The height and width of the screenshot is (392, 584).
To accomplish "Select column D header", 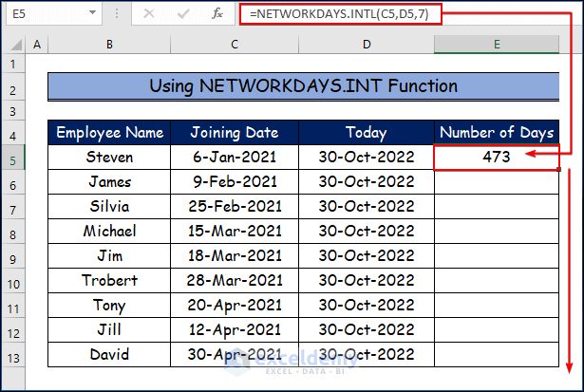I will [367, 45].
